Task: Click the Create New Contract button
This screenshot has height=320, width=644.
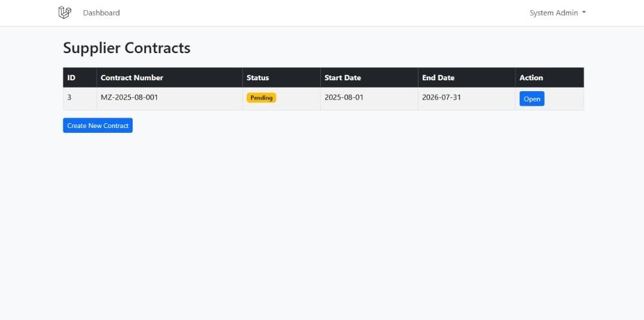Action: 98,126
